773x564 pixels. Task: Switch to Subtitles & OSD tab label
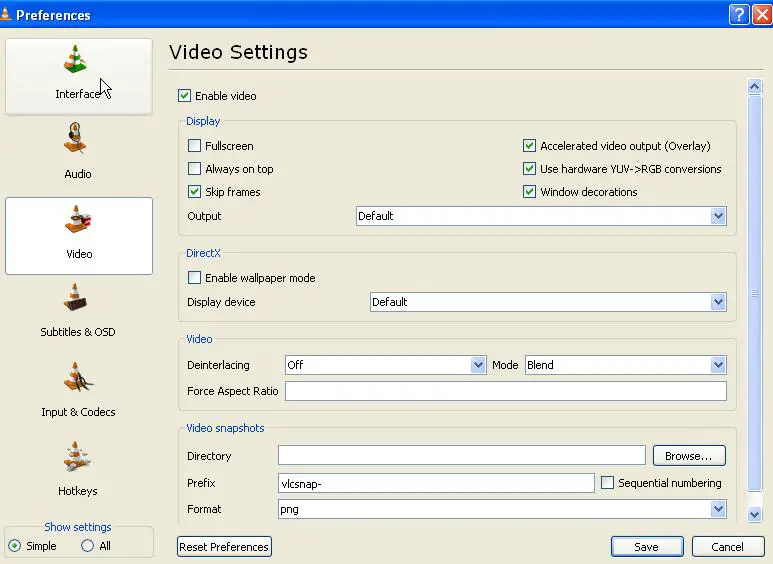78,332
